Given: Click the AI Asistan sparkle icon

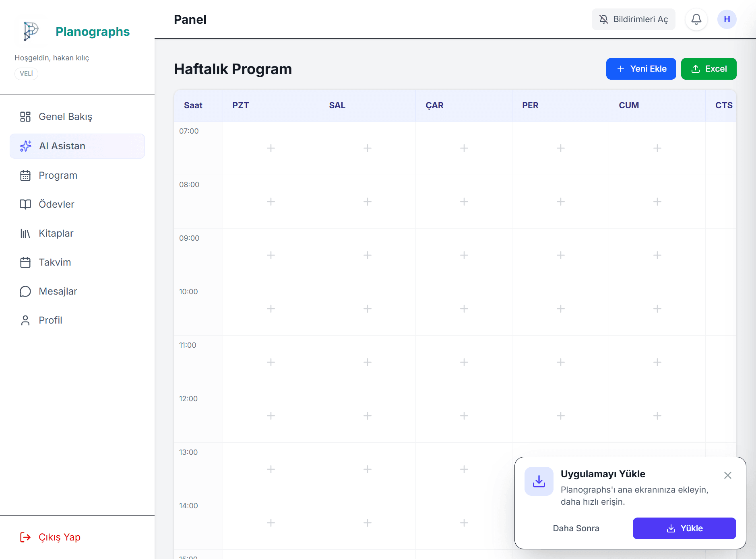Looking at the screenshot, I should [25, 146].
